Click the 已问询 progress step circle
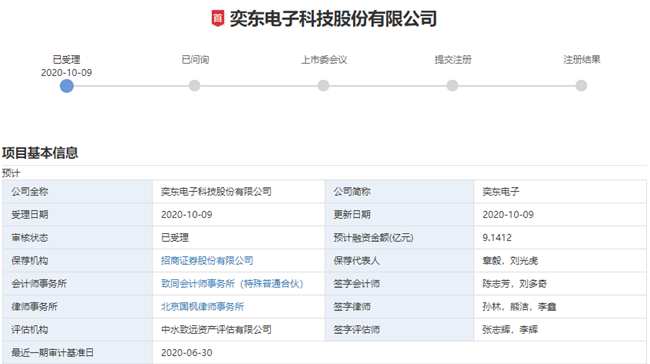 click(x=194, y=86)
